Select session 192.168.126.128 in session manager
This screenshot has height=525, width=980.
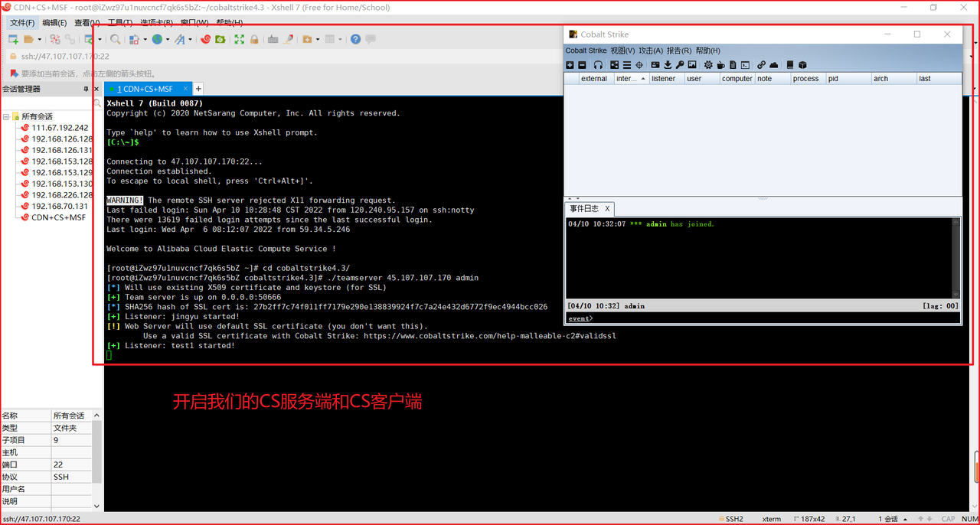click(62, 139)
